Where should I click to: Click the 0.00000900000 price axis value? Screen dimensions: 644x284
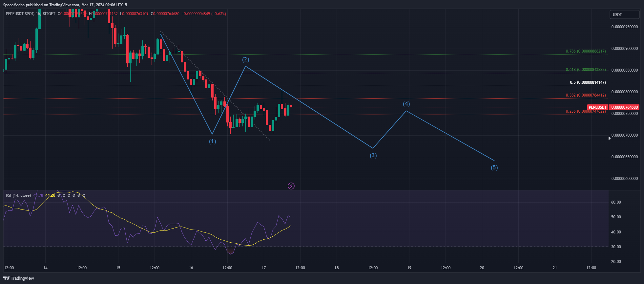(625, 49)
